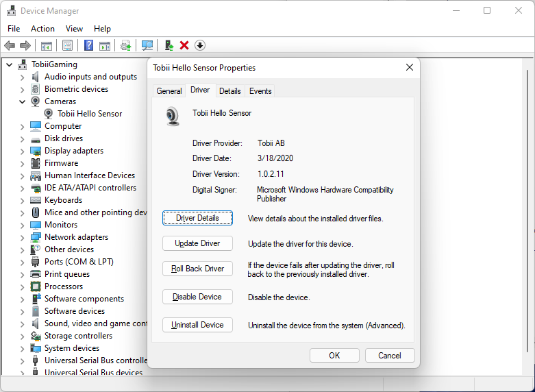The height and width of the screenshot is (392, 535).
Task: Expand Audio inputs and outputs
Action: (x=22, y=77)
